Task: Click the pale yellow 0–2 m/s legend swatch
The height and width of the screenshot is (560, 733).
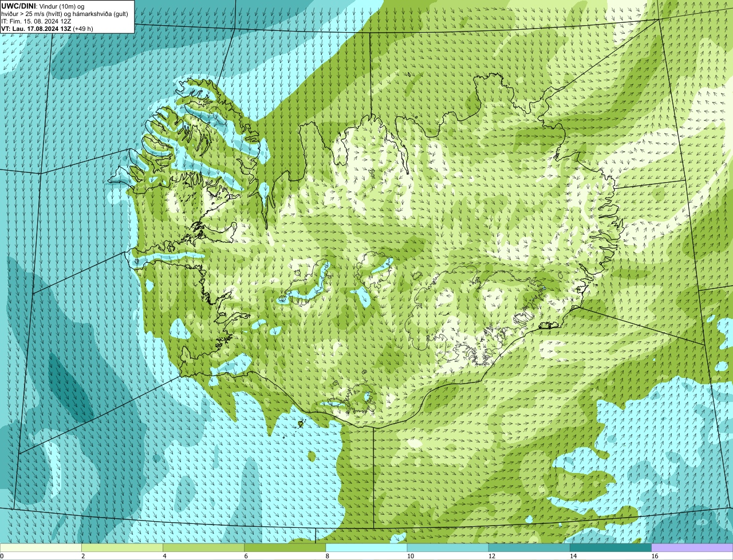Action: 41,547
